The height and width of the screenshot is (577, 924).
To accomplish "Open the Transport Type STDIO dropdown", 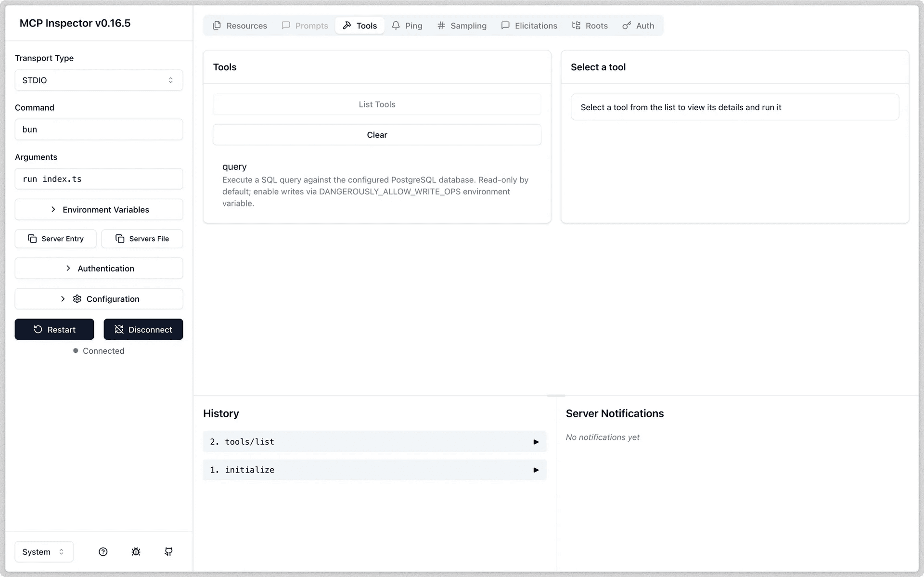I will [99, 80].
